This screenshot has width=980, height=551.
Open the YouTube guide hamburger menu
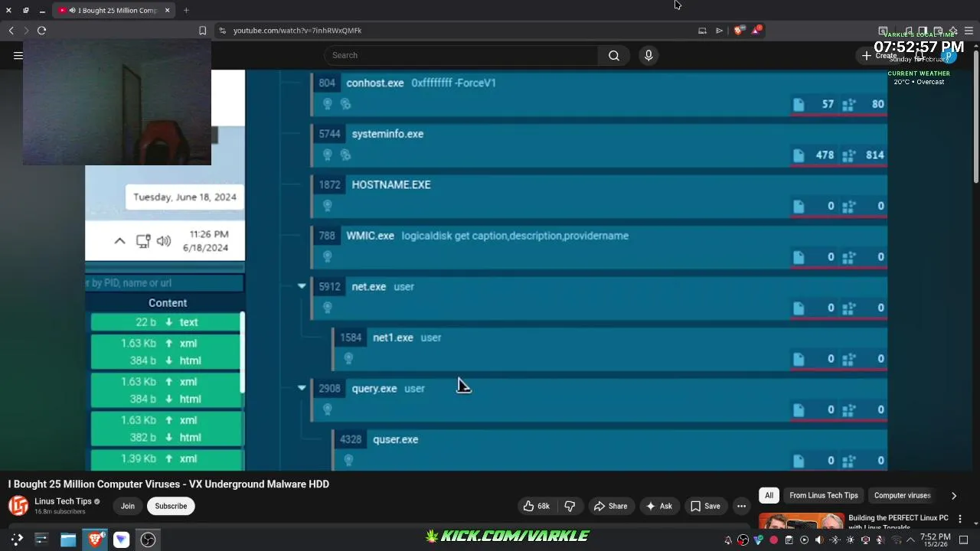18,55
